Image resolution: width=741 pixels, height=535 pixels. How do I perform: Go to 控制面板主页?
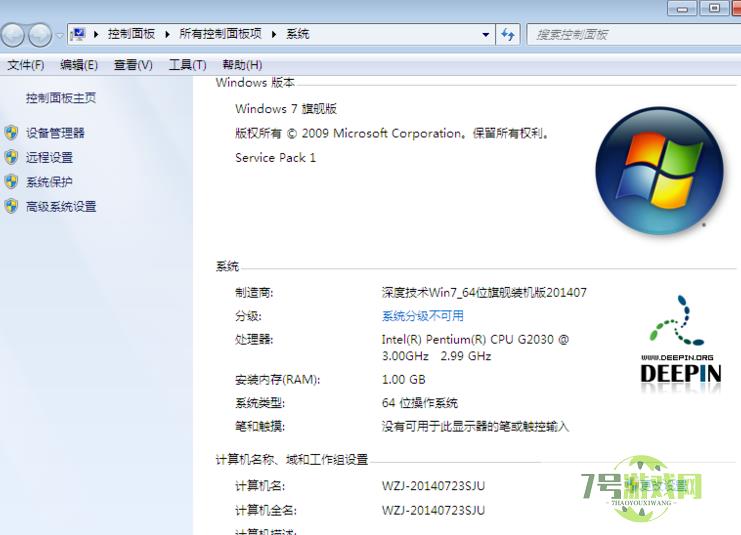coord(61,98)
